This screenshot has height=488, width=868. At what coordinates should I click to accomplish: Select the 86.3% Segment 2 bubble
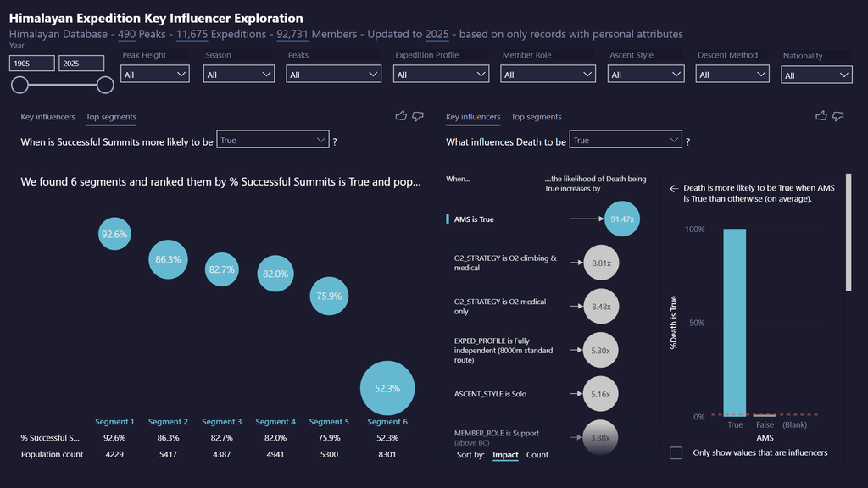(x=169, y=259)
